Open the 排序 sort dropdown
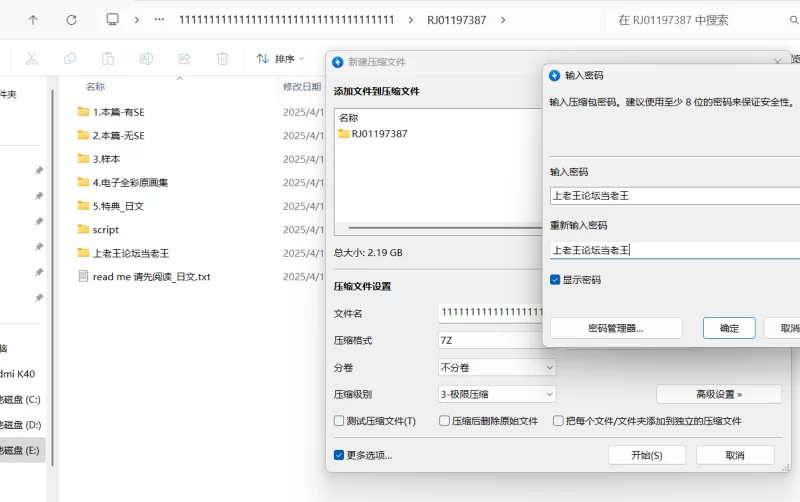 [x=280, y=59]
